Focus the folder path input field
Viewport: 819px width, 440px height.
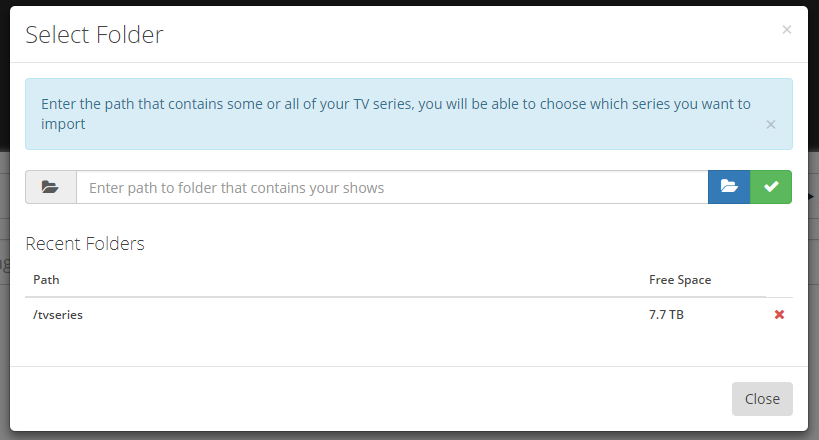click(392, 187)
